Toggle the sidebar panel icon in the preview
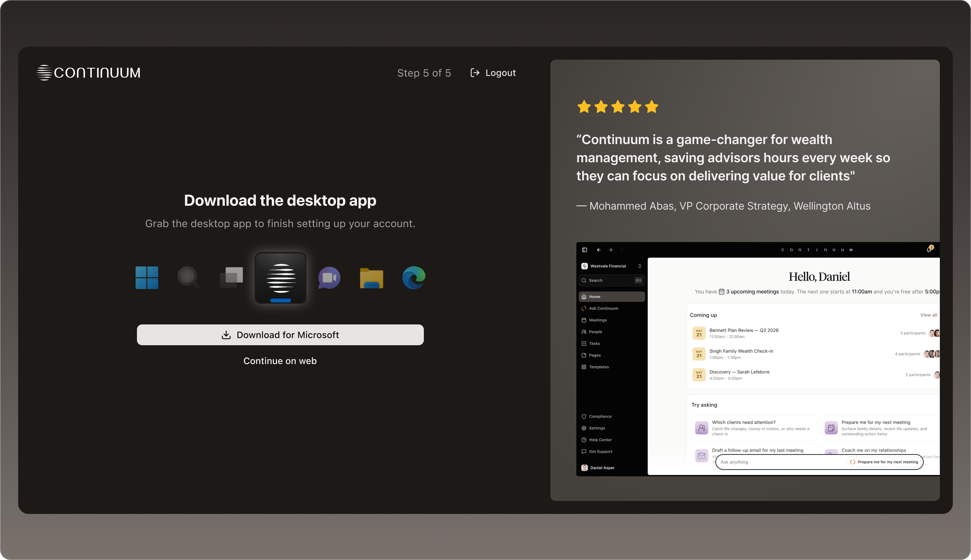The height and width of the screenshot is (560, 971). click(x=584, y=250)
